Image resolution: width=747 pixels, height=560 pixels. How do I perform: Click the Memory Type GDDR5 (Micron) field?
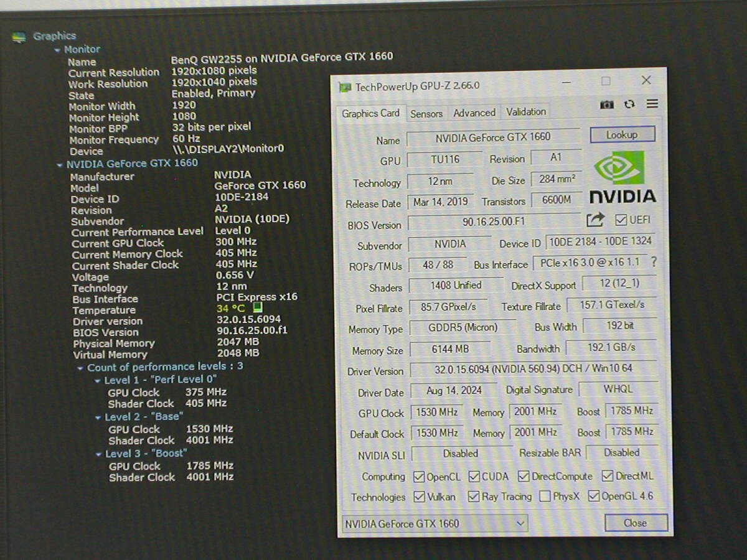pos(463,328)
